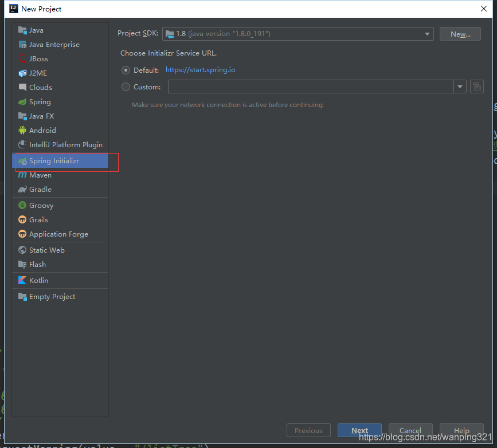497x448 pixels.
Task: Click into the Custom URL input field
Action: tap(311, 87)
